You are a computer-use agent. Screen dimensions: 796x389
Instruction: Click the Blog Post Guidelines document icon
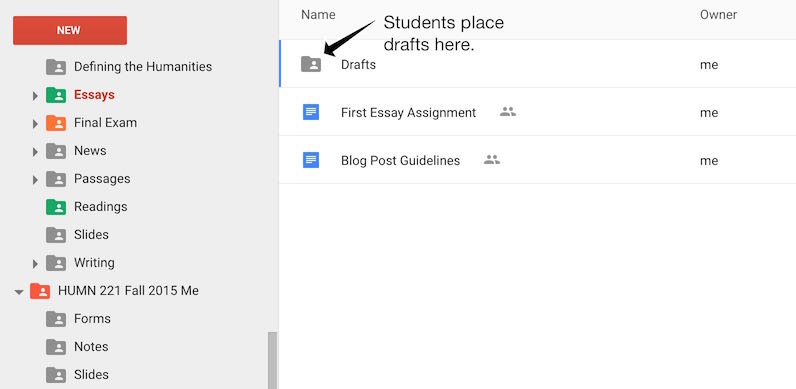(x=311, y=160)
